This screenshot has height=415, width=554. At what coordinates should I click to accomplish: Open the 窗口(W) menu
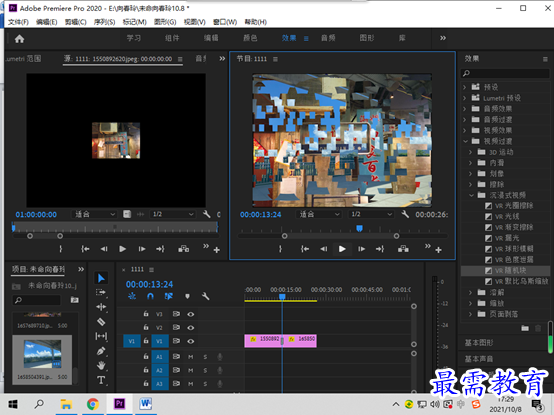(x=225, y=22)
